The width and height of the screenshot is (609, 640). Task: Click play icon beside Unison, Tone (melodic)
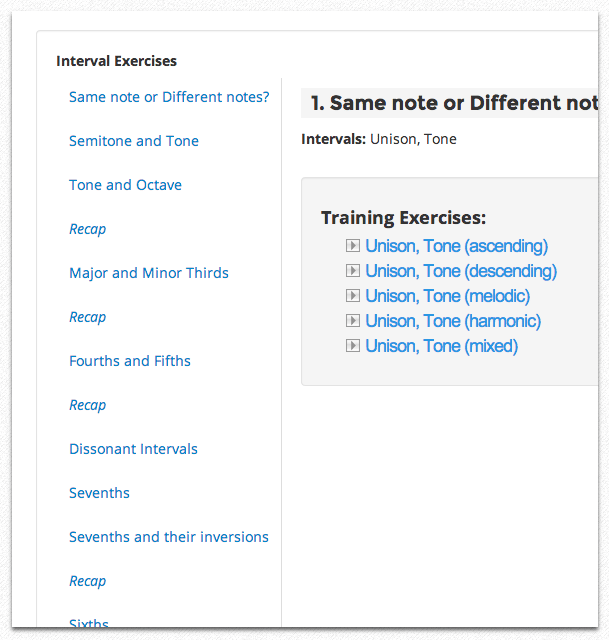352,296
